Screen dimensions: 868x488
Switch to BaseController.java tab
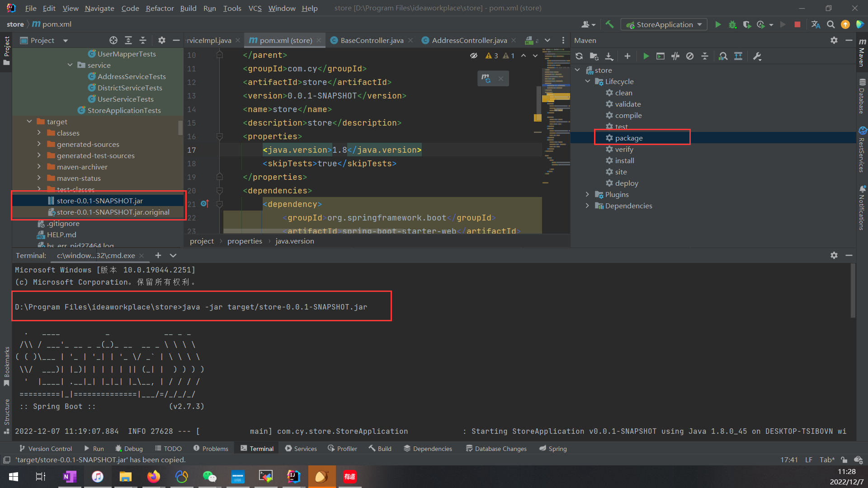[x=372, y=40]
